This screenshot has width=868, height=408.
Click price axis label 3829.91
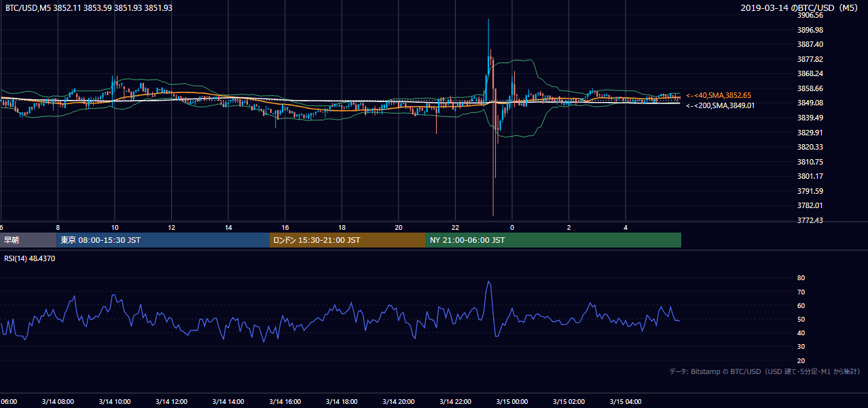(x=810, y=133)
